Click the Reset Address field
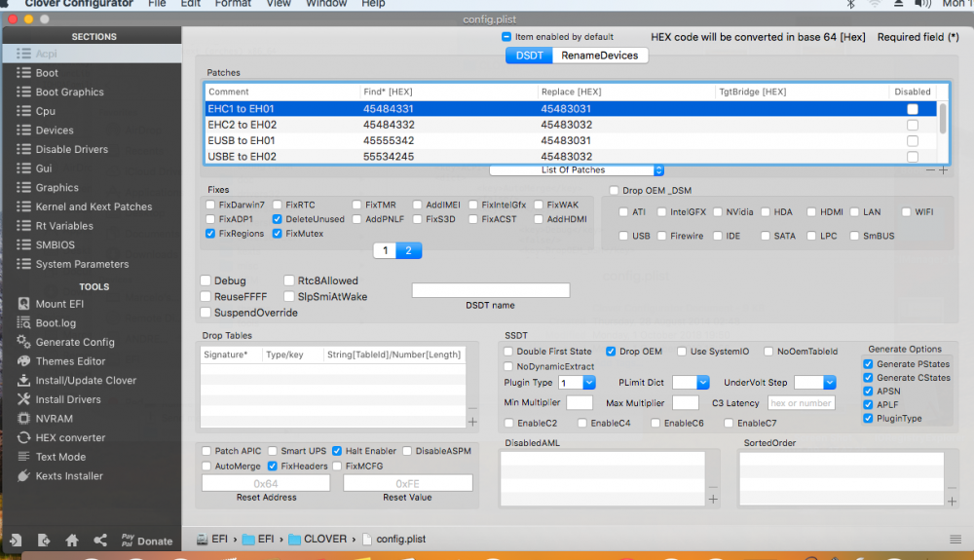Screen dimensions: 974x560 266,483
